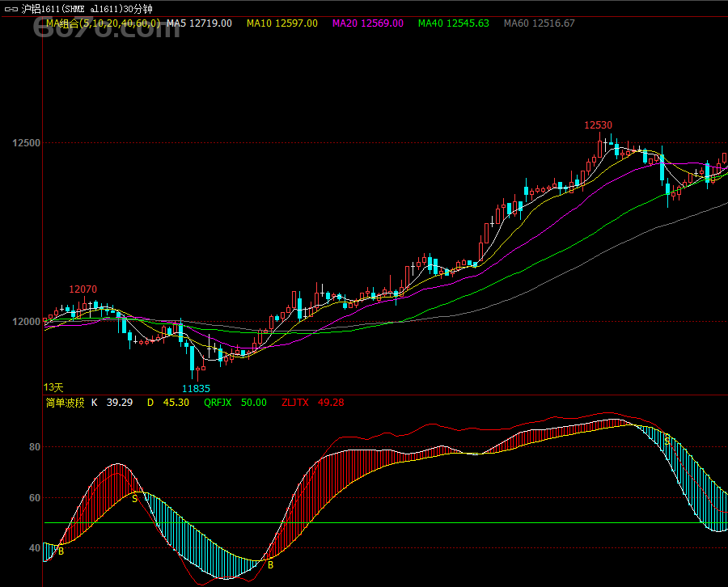Select the ZLJTX 49.28 value
The width and height of the screenshot is (728, 587).
click(x=313, y=403)
